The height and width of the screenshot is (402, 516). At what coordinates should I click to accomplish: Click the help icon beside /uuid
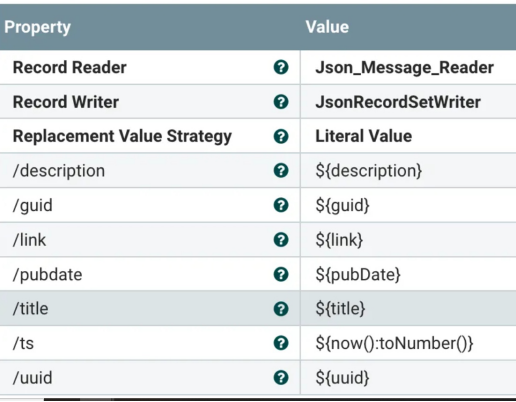pyautogui.click(x=281, y=378)
